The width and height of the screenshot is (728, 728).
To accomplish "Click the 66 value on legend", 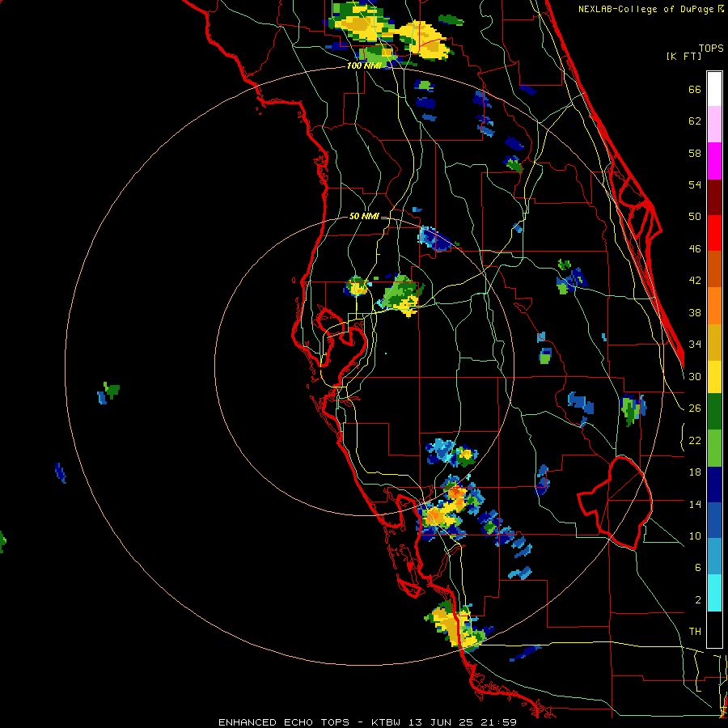I will pos(695,90).
